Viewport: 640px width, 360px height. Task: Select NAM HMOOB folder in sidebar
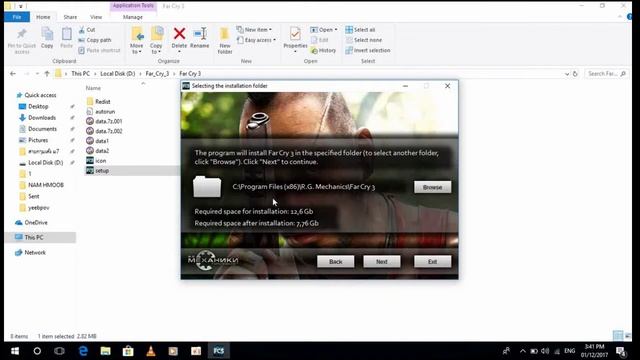click(46, 185)
